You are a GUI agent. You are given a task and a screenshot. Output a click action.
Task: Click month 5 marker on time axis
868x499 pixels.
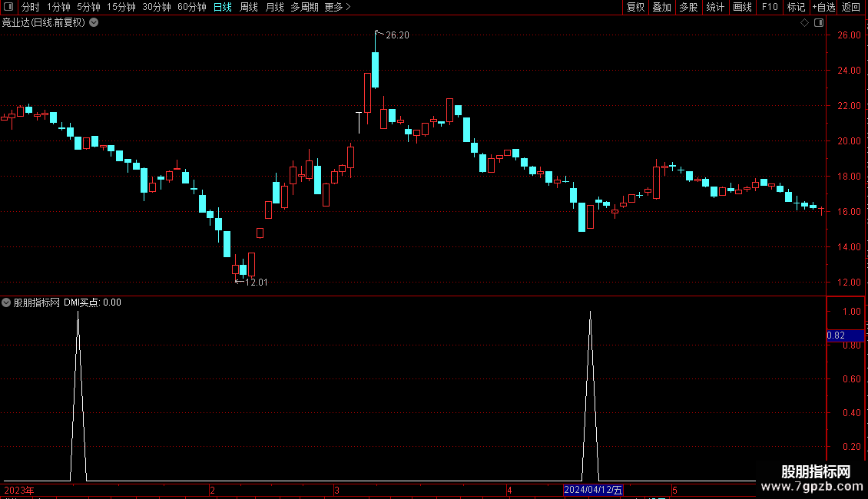(674, 491)
